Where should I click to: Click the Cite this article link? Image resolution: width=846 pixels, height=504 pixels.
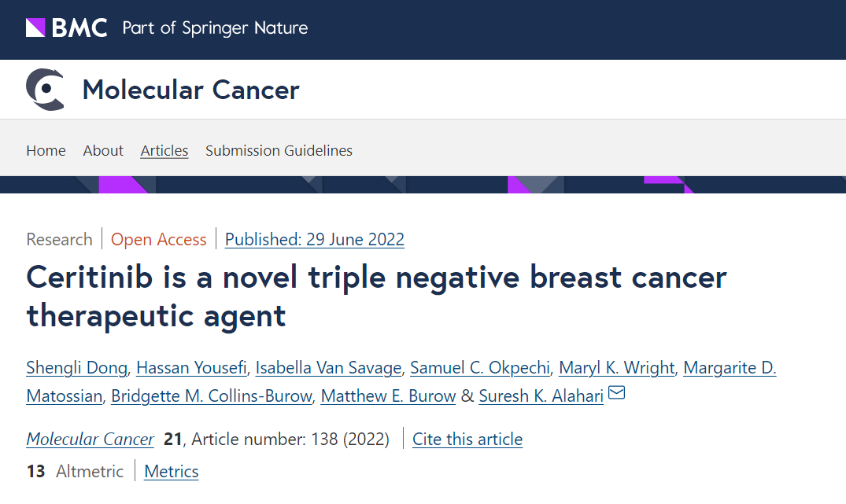click(x=467, y=439)
